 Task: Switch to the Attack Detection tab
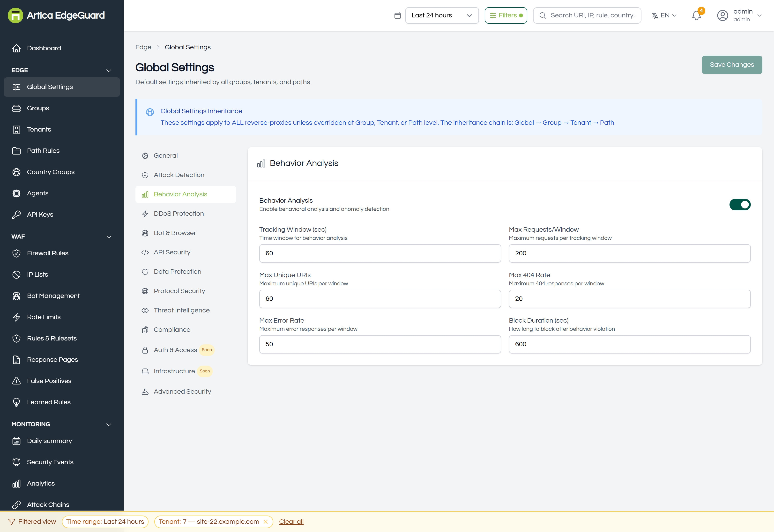(186, 175)
